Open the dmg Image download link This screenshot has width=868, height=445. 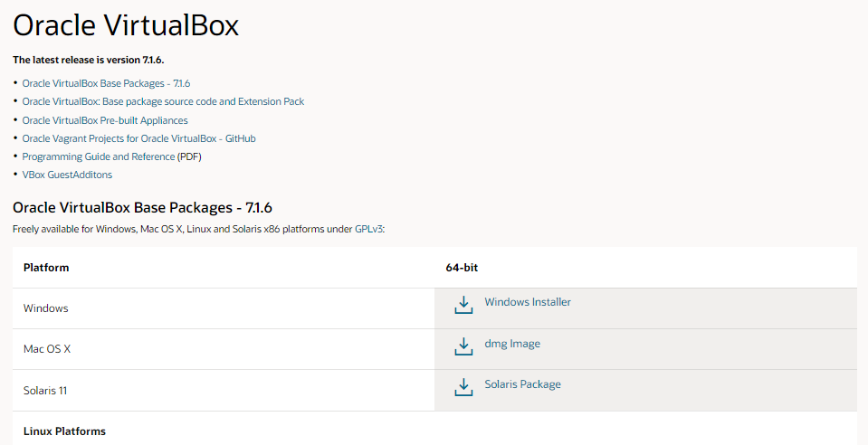[x=512, y=344]
